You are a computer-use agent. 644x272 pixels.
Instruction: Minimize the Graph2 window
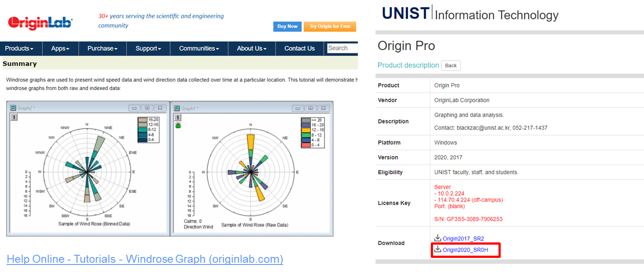coord(134,108)
